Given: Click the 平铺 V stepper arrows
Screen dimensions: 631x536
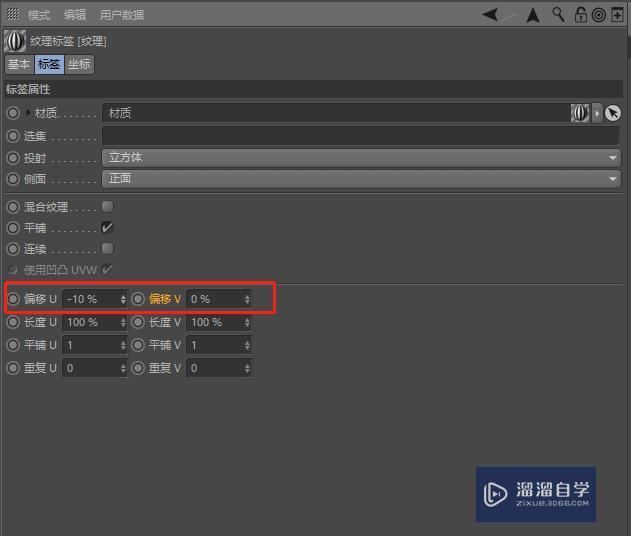Looking at the screenshot, I should point(247,345).
